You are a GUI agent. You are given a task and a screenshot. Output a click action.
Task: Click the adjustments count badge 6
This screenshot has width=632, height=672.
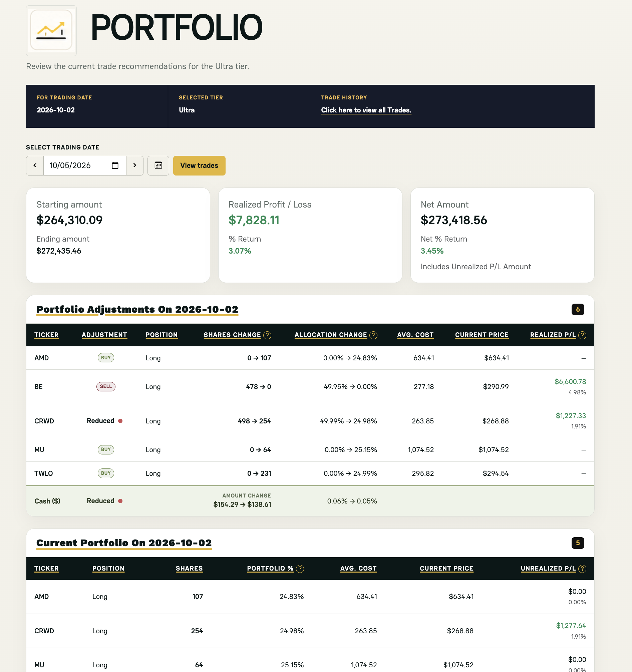(578, 309)
